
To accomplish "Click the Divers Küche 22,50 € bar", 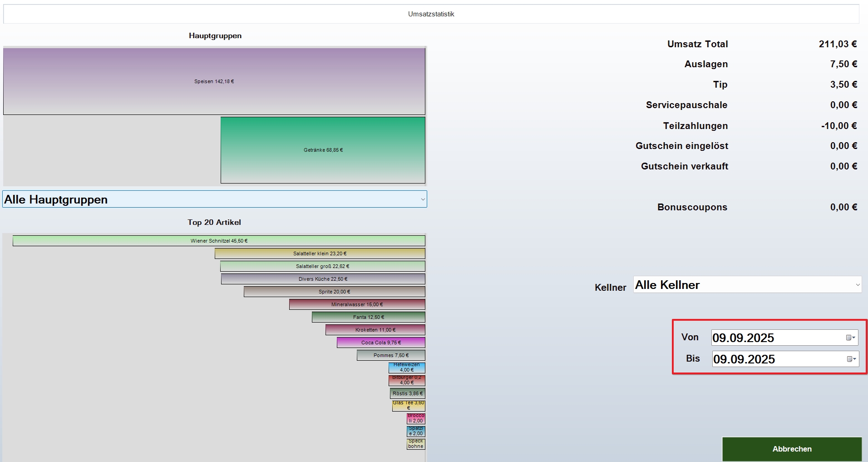I will point(323,279).
